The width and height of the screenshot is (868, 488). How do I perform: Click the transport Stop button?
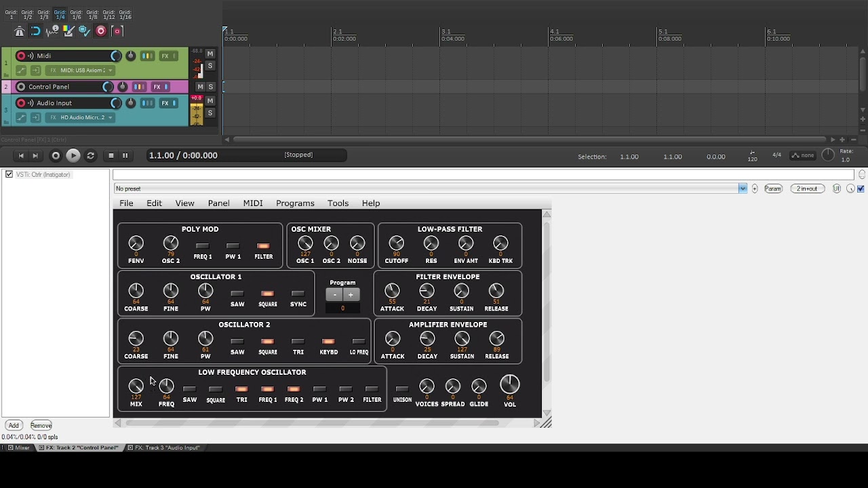[x=111, y=156]
